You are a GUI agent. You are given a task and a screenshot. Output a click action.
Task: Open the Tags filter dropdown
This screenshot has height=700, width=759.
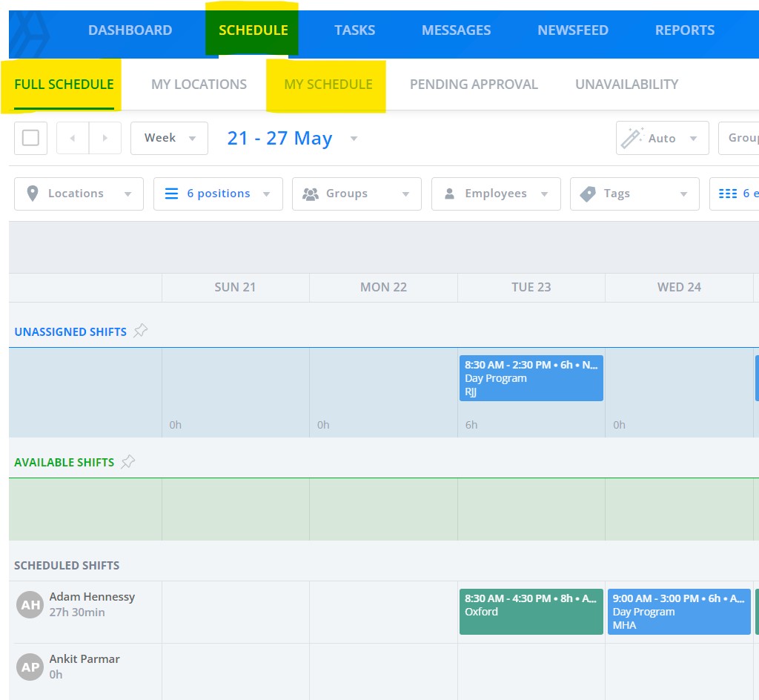[x=634, y=194]
